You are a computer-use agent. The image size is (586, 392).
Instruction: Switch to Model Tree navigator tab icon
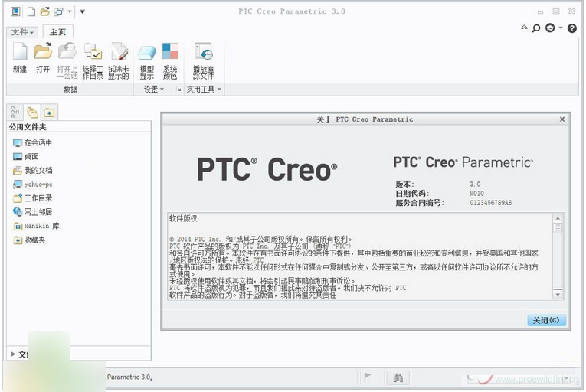[15, 112]
